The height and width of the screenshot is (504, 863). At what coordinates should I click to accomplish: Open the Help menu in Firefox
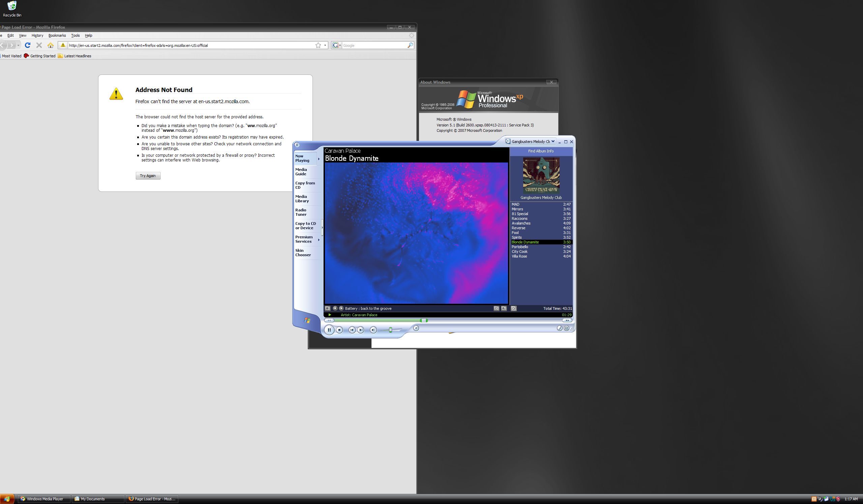[x=88, y=35]
